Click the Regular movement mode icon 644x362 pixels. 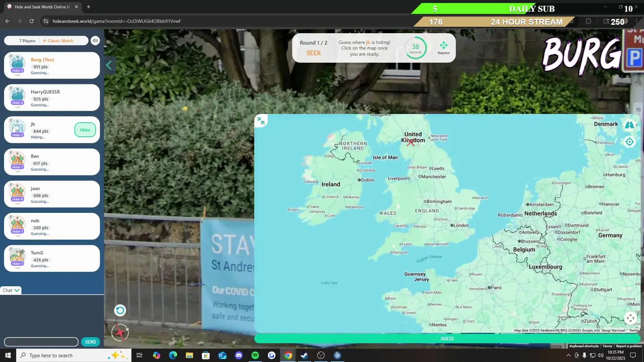(443, 48)
